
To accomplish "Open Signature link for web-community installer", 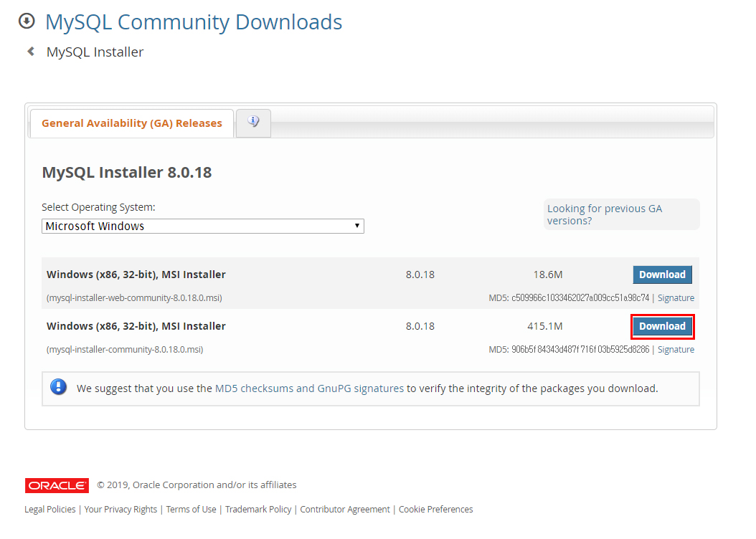I will coord(676,298).
